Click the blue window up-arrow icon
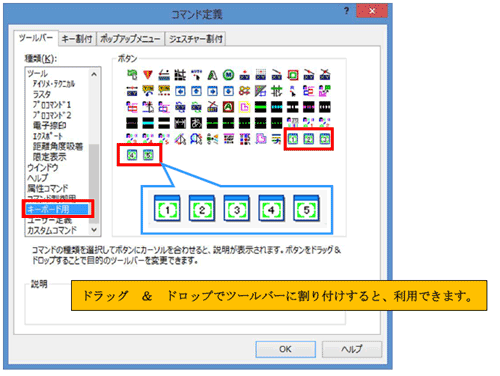This screenshot has width=500, height=376. point(196,91)
